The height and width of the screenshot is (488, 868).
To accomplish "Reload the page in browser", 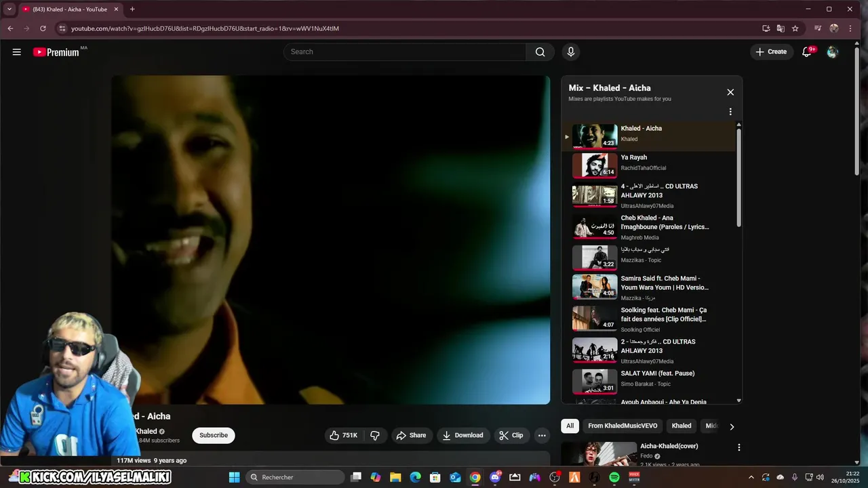I will pyautogui.click(x=43, y=28).
